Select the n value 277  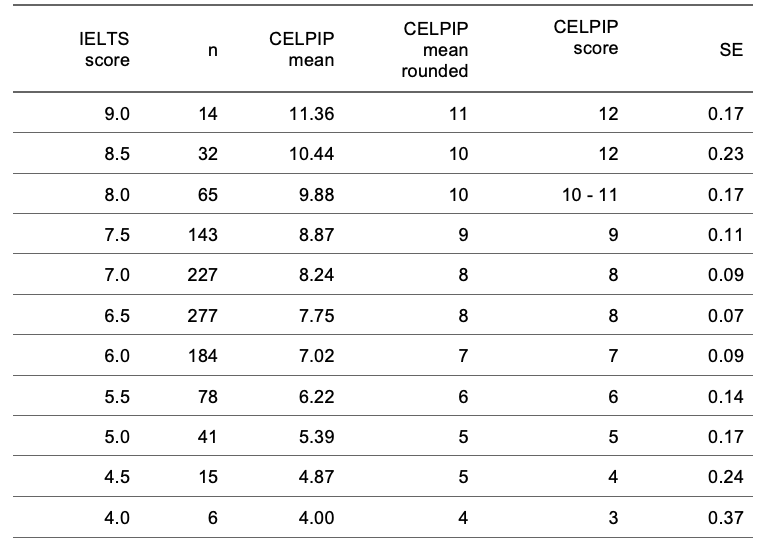[x=202, y=315]
